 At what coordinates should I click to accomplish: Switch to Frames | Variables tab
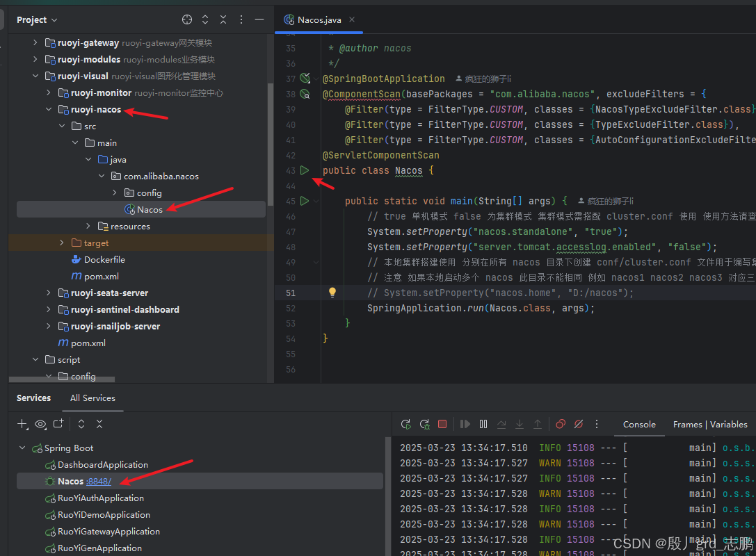pyautogui.click(x=710, y=425)
